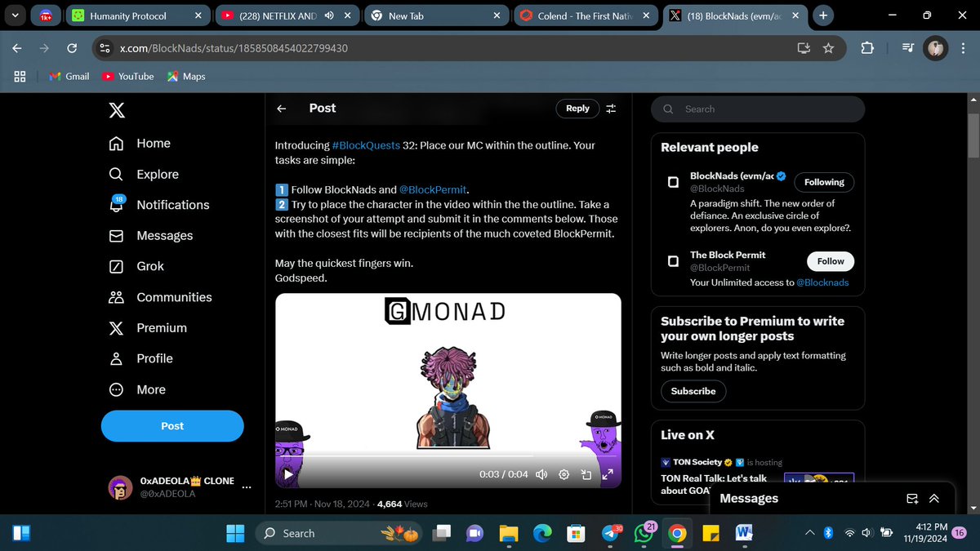This screenshot has width=980, height=551.
Task: Click the Reply button in the post header
Action: coord(577,109)
